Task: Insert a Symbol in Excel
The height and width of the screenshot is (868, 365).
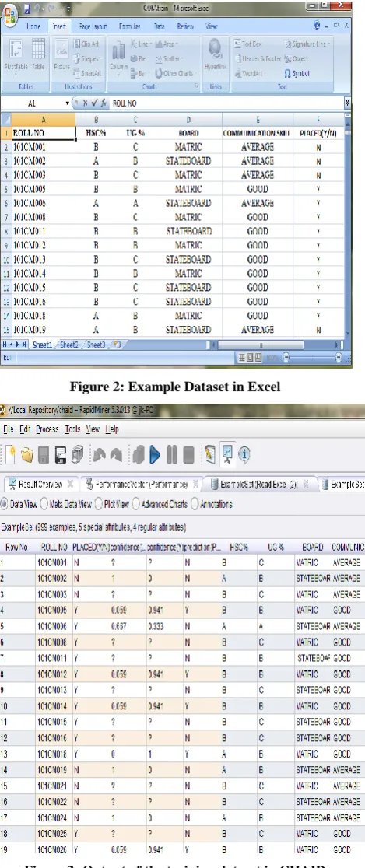Action: 297,73
